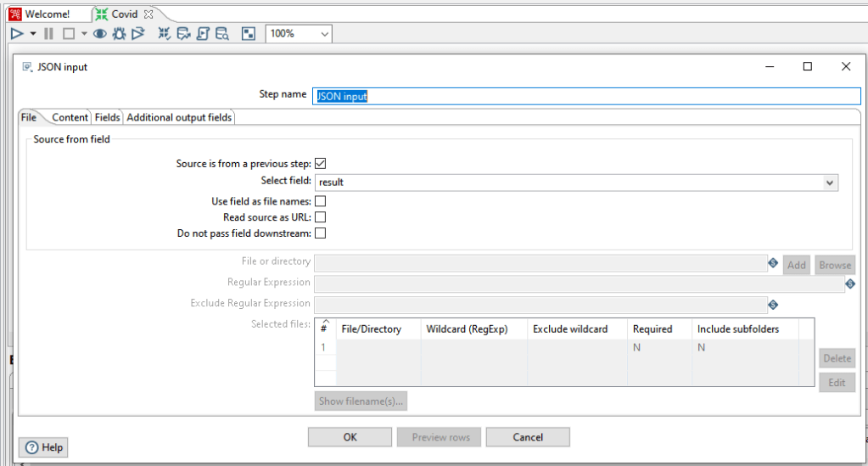Viewport: 868px width, 466px height.
Task: Enable Use field as file names
Action: coord(321,202)
